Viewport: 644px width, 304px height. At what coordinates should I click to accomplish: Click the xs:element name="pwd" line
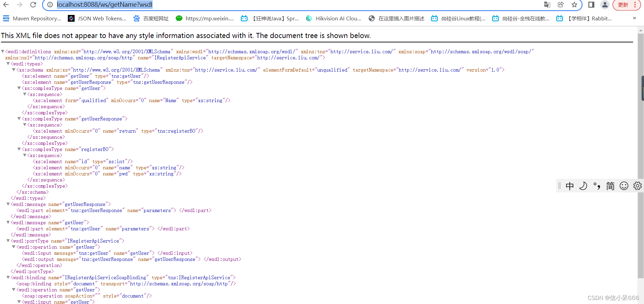(107, 174)
